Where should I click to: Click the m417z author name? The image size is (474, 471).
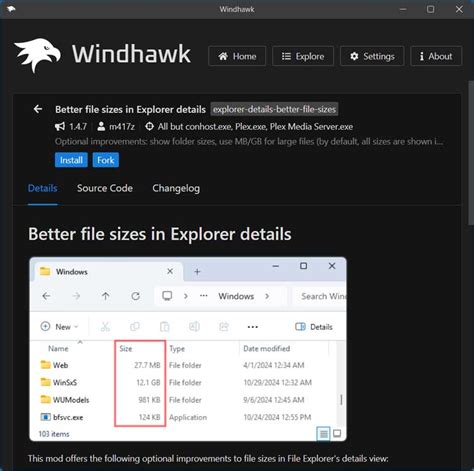pos(122,127)
